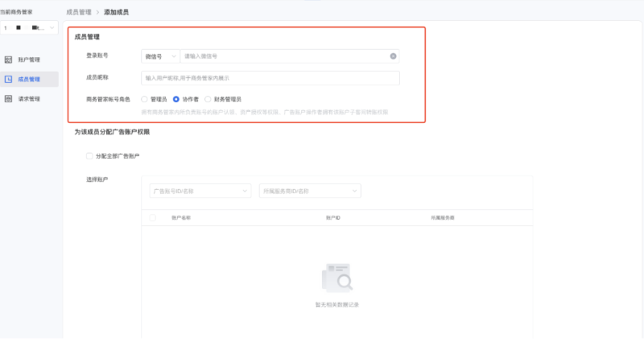The width and height of the screenshot is (644, 342).
Task: Click the 账户ID column header
Action: tap(333, 217)
